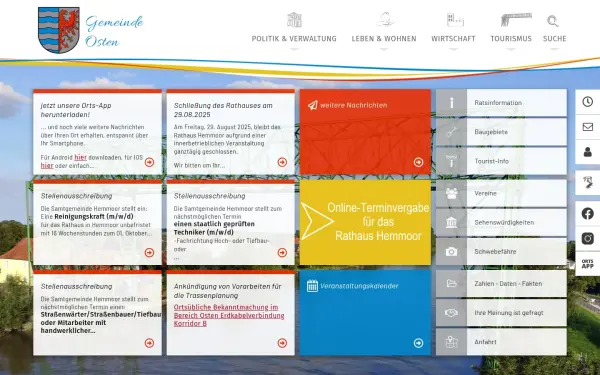Click the headline 'Ankündigung von Vorarbeiten für die Trassenplanung'
Viewport: 600px width, 375px height.
point(228,291)
